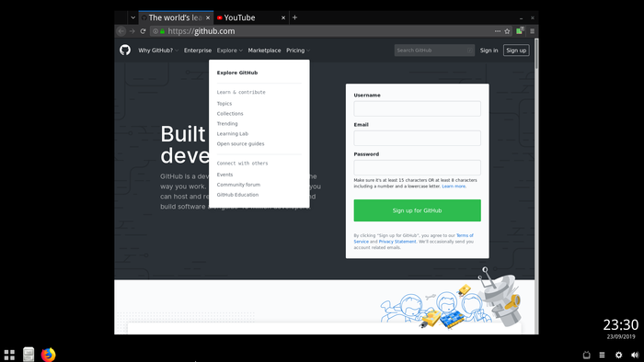
Task: Open a new tab with plus icon
Action: tap(294, 17)
